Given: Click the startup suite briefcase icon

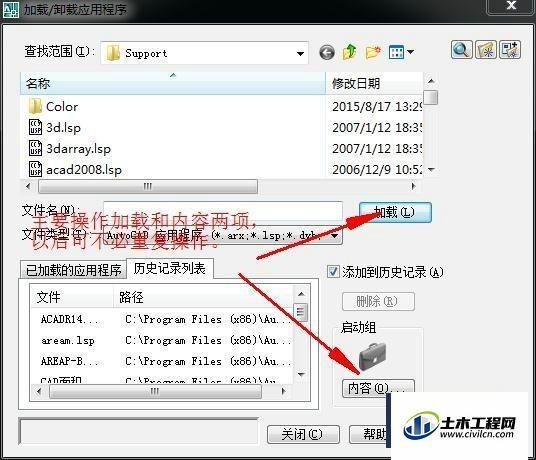Looking at the screenshot, I should coord(373,357).
